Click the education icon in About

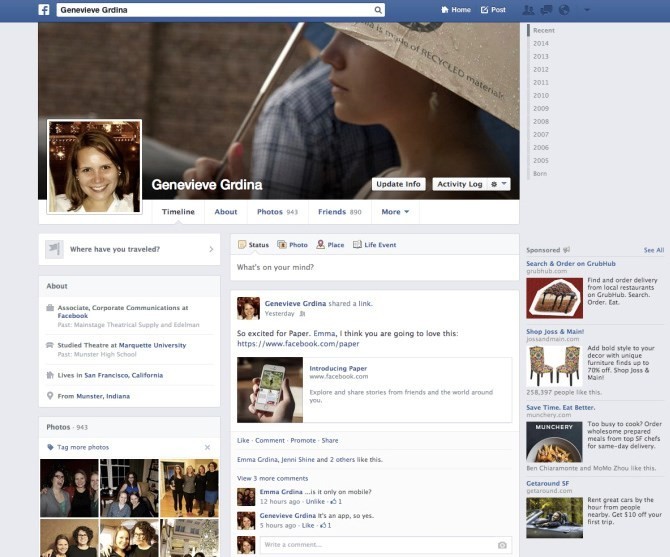click(x=50, y=345)
